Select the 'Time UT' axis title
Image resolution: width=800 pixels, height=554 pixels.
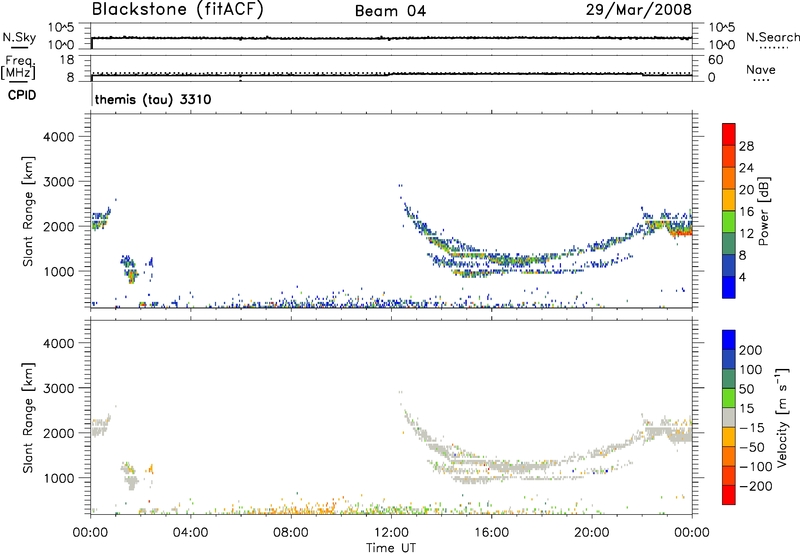coord(391,547)
